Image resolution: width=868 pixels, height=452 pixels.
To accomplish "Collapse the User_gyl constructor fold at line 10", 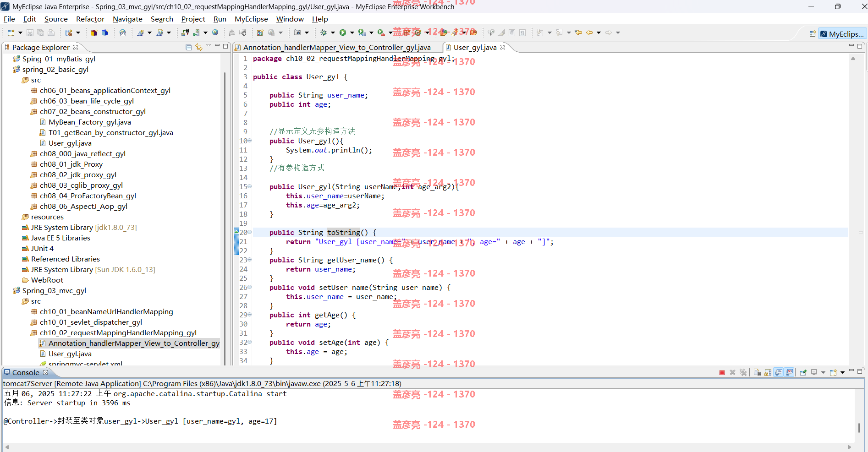I will pyautogui.click(x=250, y=141).
